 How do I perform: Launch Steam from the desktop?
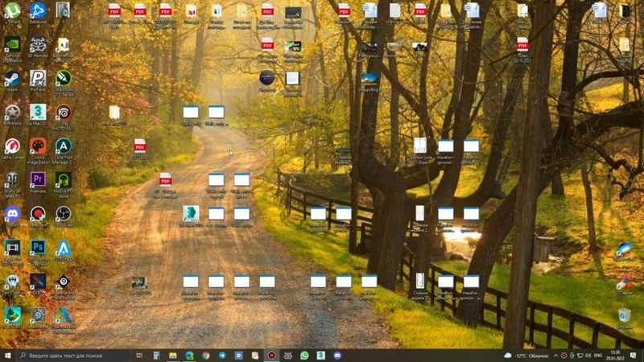[x=12, y=80]
